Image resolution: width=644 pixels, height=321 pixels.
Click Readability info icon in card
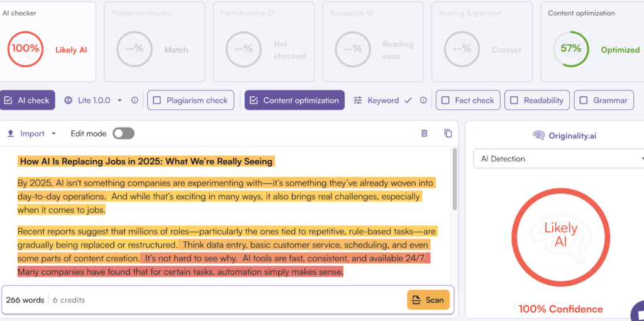click(x=370, y=13)
